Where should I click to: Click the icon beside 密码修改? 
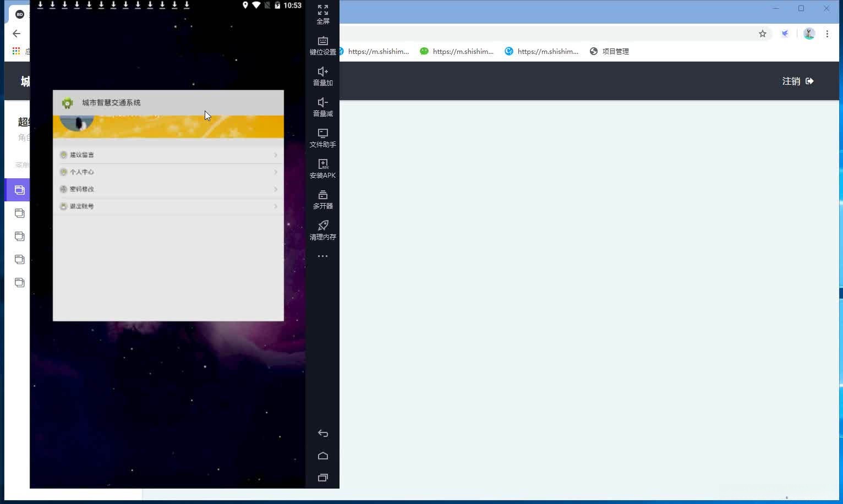[63, 189]
